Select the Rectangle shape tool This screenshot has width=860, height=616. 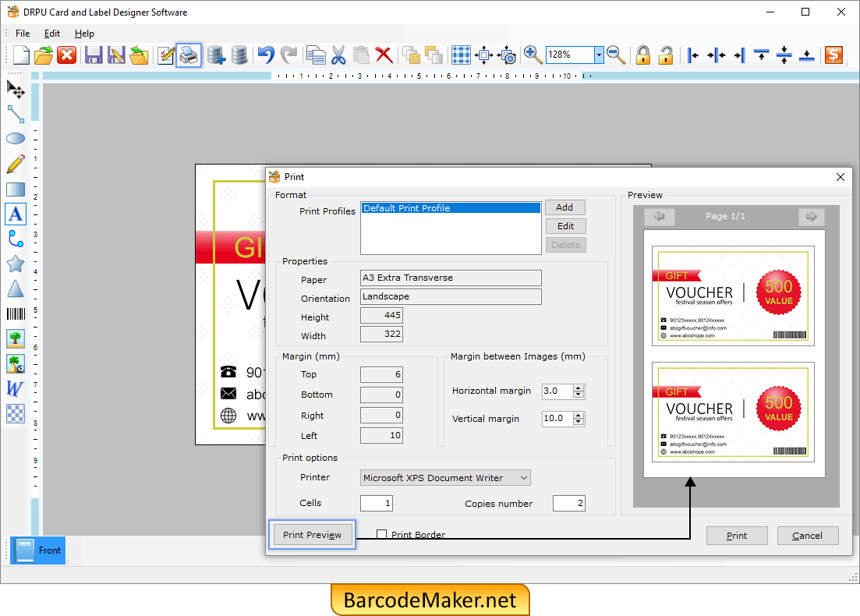tap(16, 189)
